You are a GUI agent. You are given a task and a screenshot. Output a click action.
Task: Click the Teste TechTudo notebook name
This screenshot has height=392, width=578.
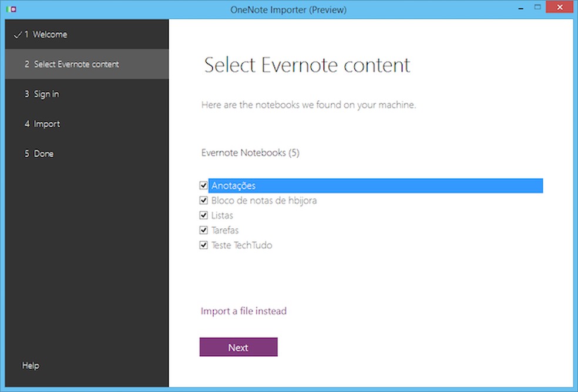tap(241, 245)
